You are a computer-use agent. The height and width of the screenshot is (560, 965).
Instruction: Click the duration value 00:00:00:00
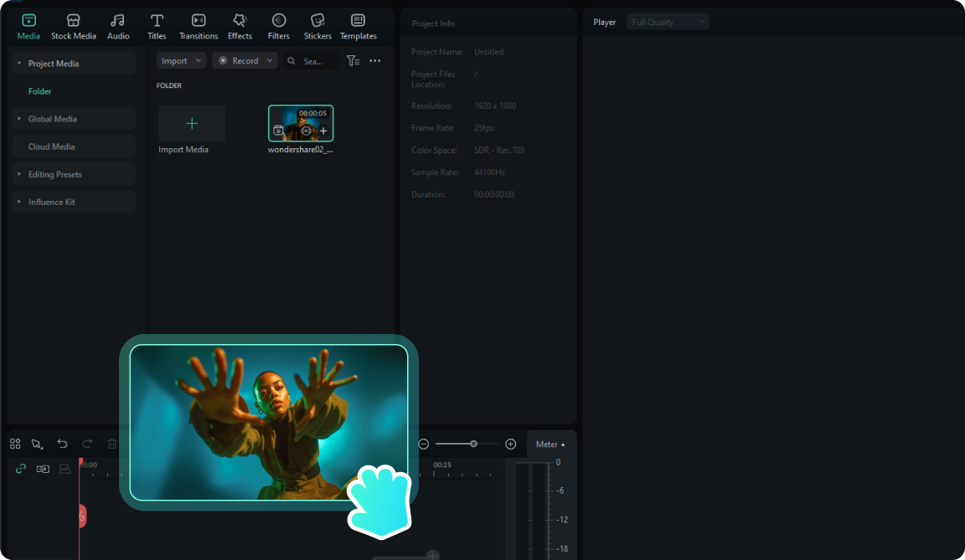[x=493, y=194]
